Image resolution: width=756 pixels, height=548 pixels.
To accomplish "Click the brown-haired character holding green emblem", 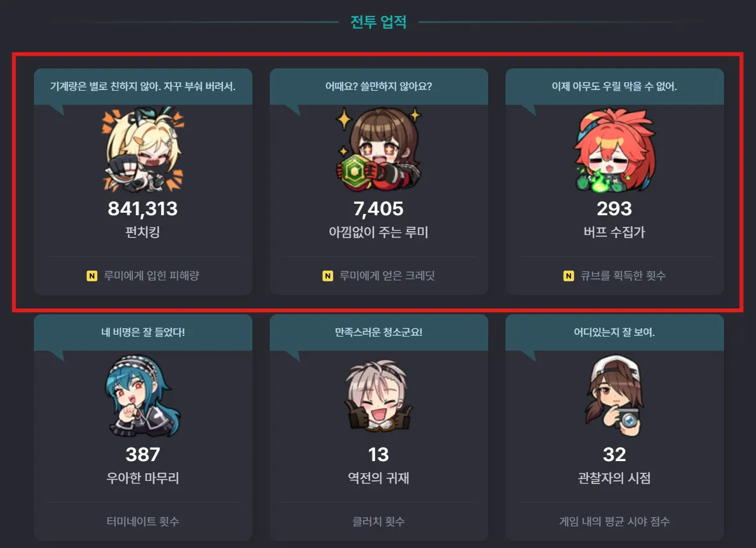I will (378, 149).
